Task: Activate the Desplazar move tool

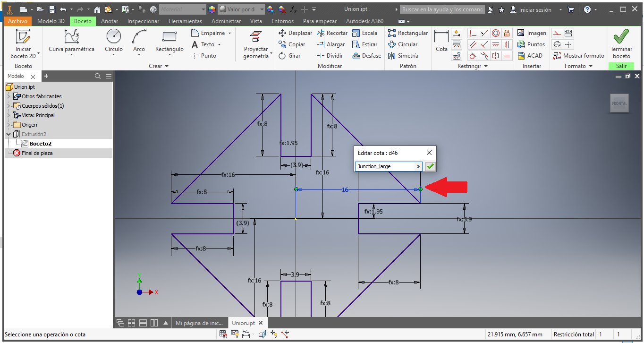Action: pyautogui.click(x=295, y=33)
